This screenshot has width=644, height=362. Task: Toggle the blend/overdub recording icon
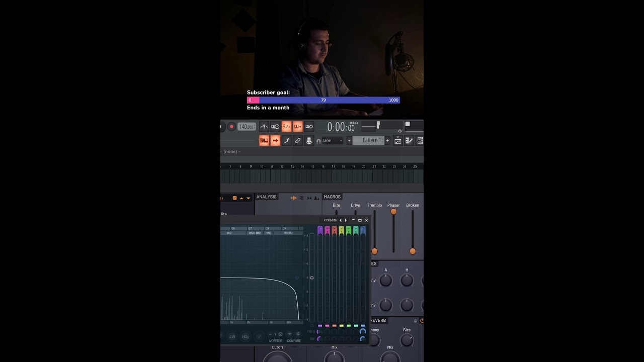point(298,127)
